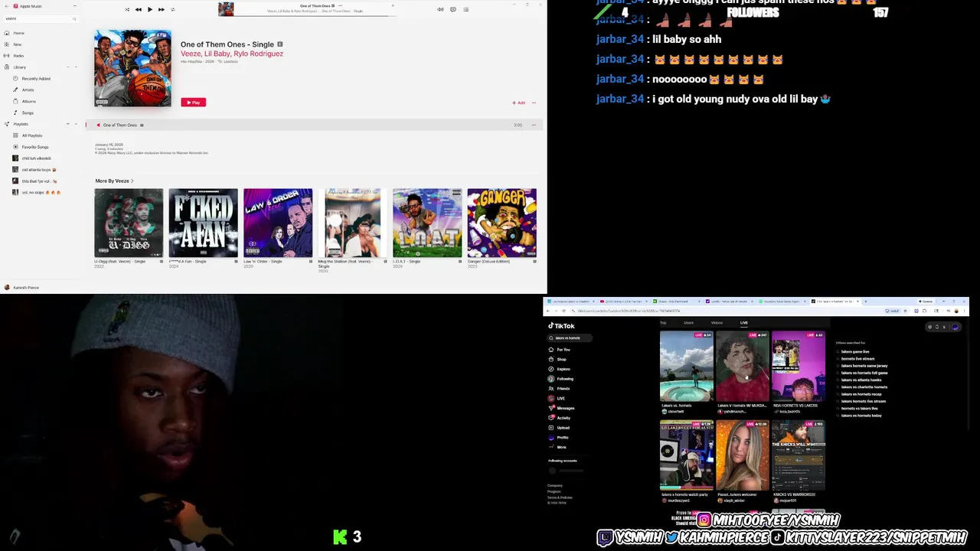
Task: Click the One of Them Ones album cover art
Action: pos(132,68)
